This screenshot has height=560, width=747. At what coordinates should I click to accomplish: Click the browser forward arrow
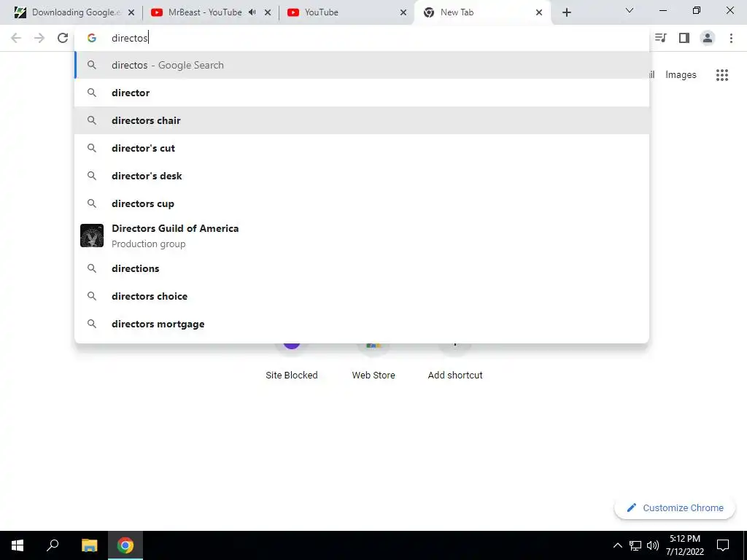(x=39, y=38)
